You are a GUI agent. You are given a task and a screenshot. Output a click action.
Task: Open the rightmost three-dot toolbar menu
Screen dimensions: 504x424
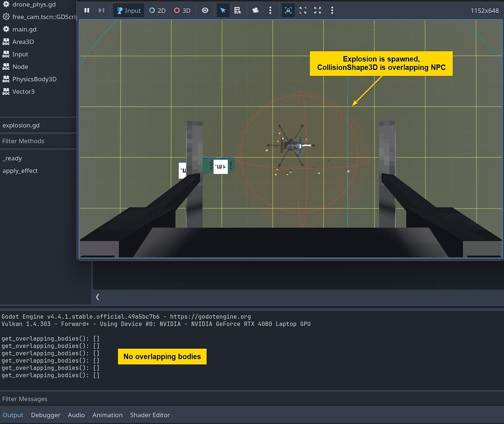[x=332, y=10]
